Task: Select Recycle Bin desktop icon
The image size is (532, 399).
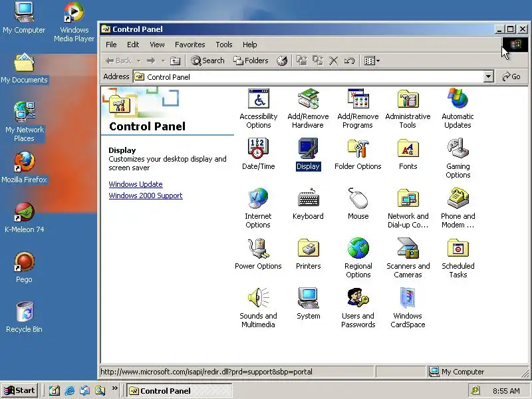Action: coord(24,317)
